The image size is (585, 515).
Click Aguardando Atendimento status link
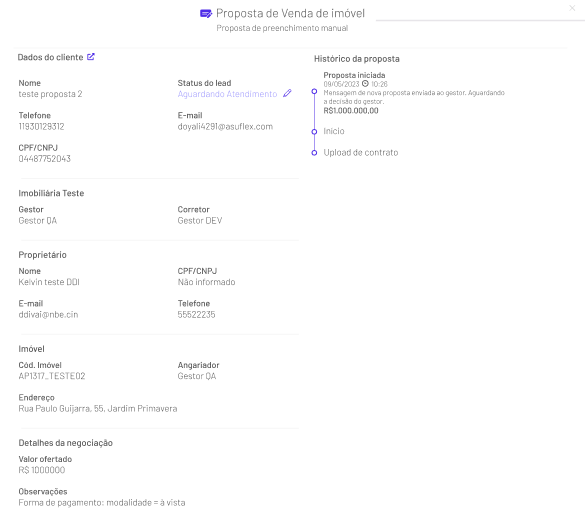(227, 94)
